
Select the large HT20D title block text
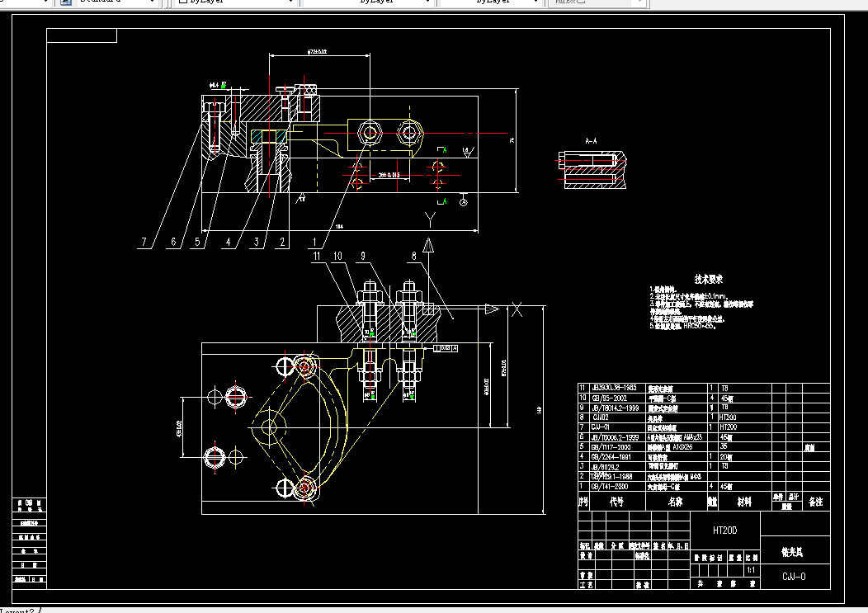point(724,530)
